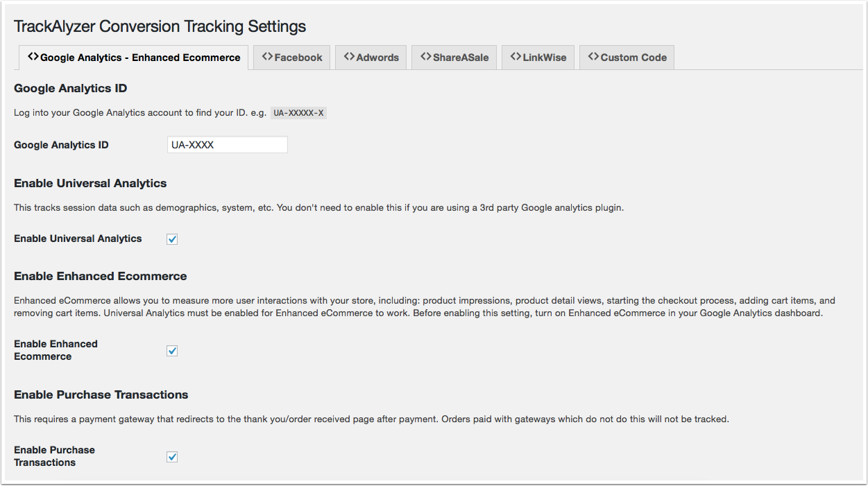Image resolution: width=868 pixels, height=486 pixels.
Task: Click the code icon on the Custom Code tab
Action: (x=593, y=57)
